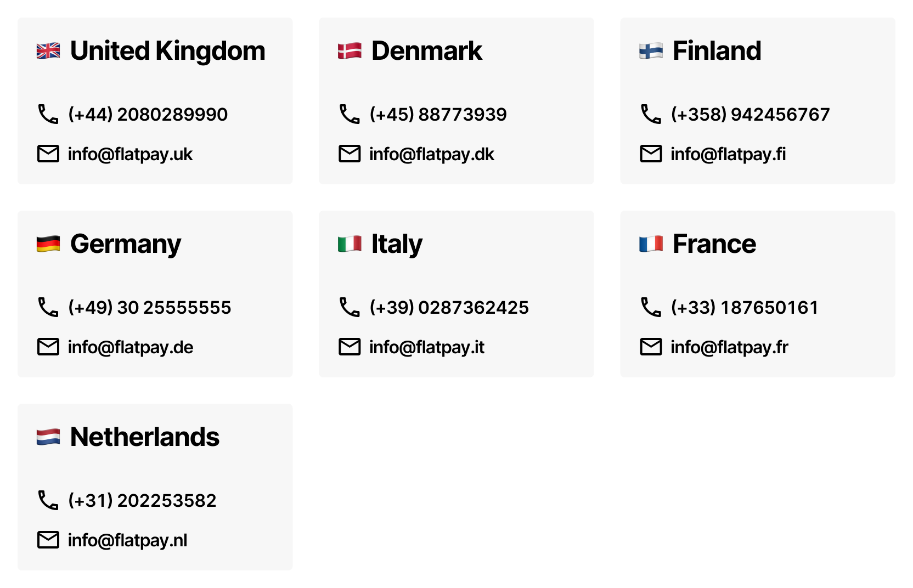Click the Italy flag icon
This screenshot has width=913, height=588.
click(350, 244)
